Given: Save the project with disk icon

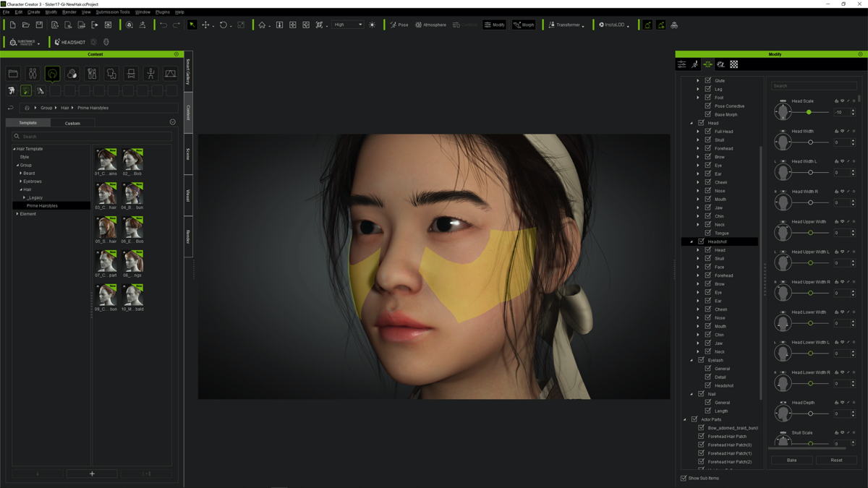Looking at the screenshot, I should 39,25.
